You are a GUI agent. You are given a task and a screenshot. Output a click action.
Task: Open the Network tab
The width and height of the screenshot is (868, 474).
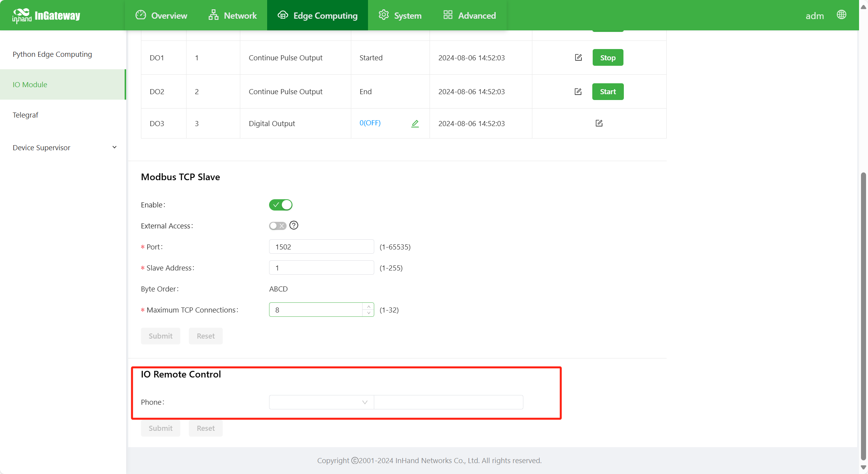point(232,16)
